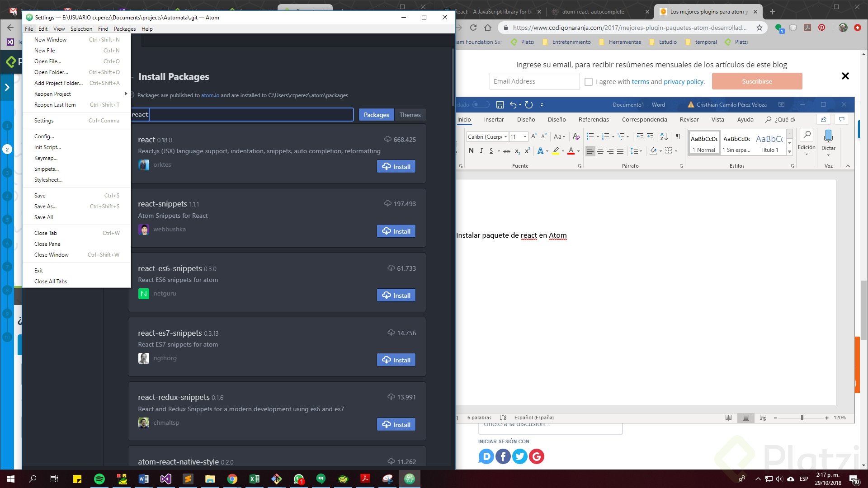Image resolution: width=868 pixels, height=488 pixels.
Task: Sign in with the Twitter icon
Action: 520,456
